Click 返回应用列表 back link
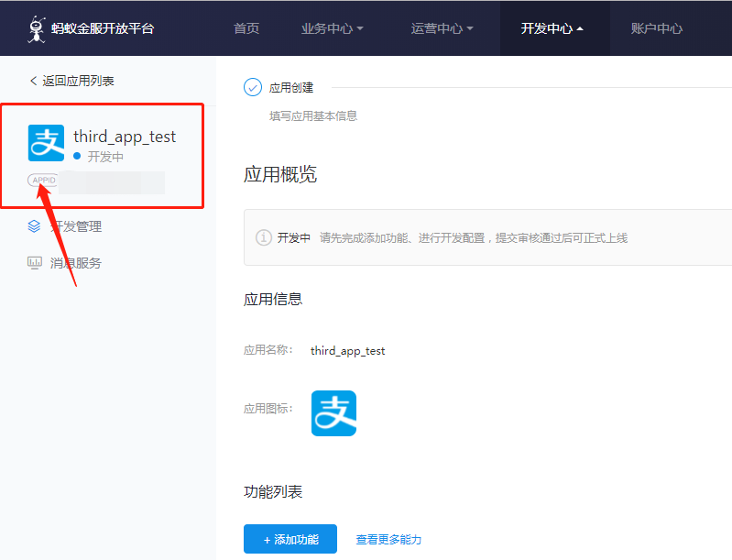 pyautogui.click(x=71, y=81)
